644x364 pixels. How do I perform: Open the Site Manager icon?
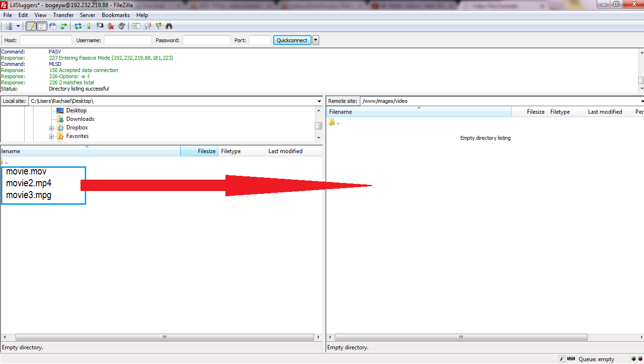click(x=9, y=26)
